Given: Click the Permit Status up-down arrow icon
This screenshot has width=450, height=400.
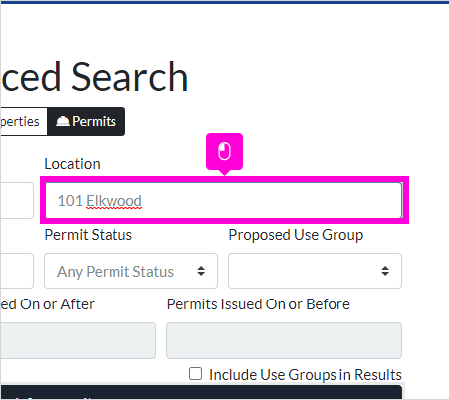Looking at the screenshot, I should point(201,271).
